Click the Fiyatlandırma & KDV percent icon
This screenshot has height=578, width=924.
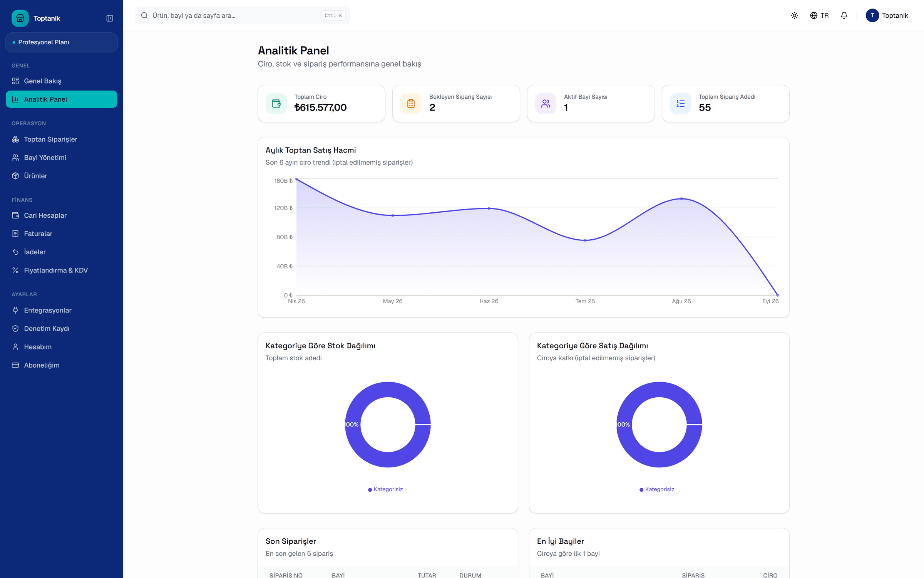(x=15, y=270)
